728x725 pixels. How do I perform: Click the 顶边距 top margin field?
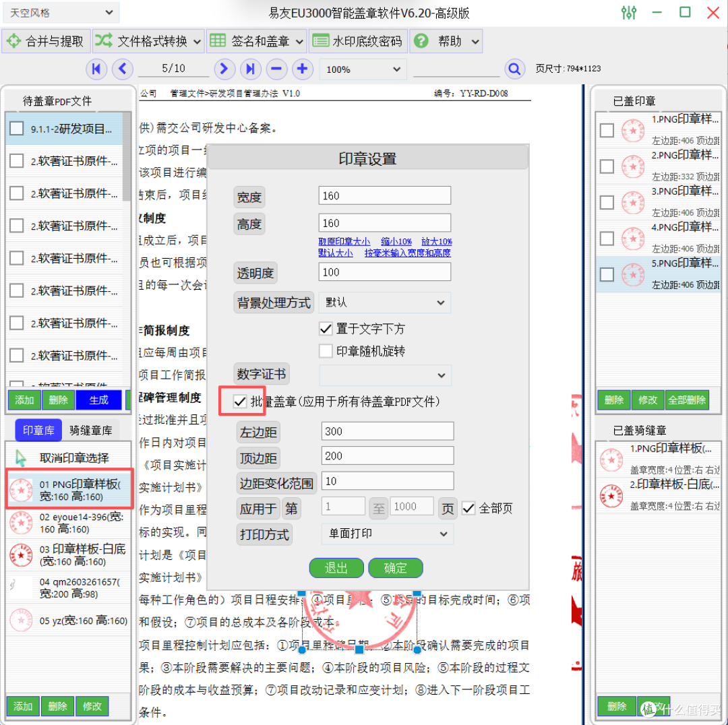coord(387,455)
